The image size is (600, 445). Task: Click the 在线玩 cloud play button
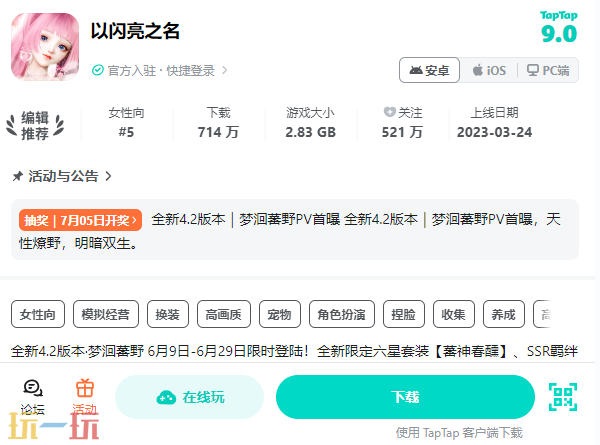click(189, 397)
